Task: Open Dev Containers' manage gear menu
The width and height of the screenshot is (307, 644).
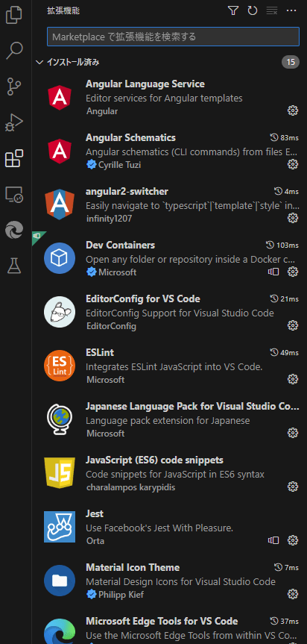Action: click(x=293, y=272)
